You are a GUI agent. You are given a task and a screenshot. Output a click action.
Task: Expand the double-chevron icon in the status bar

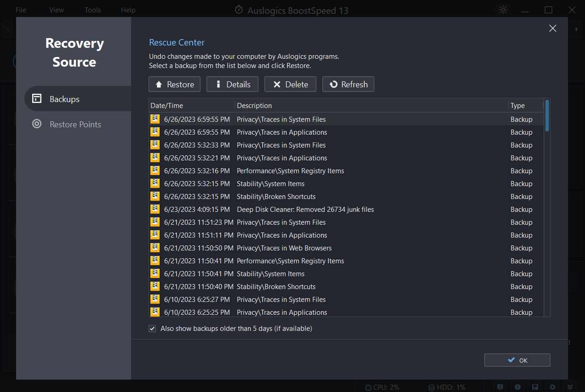click(570, 387)
